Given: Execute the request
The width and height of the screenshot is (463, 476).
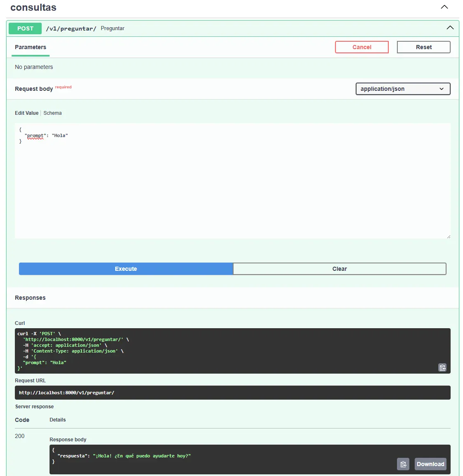Looking at the screenshot, I should click(125, 268).
